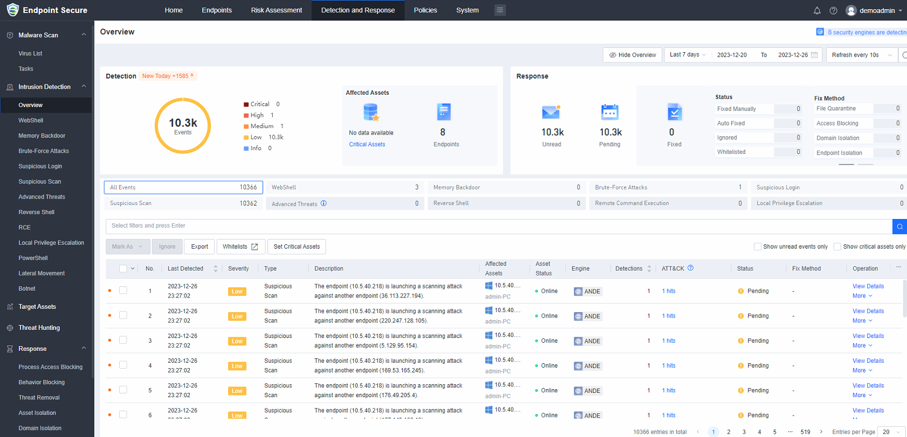The height and width of the screenshot is (437, 907).
Task: Click the Threat Hunting globe icon
Action: [x=10, y=328]
